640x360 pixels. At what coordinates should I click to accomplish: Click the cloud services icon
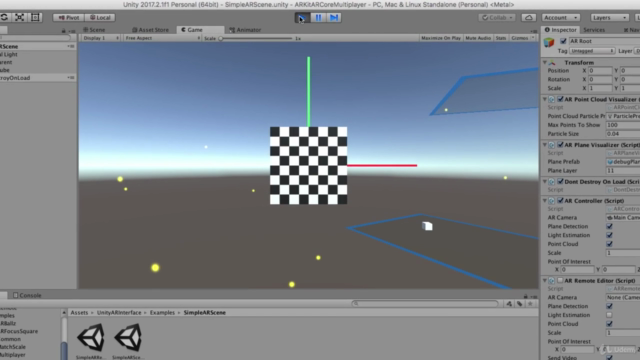point(529,18)
